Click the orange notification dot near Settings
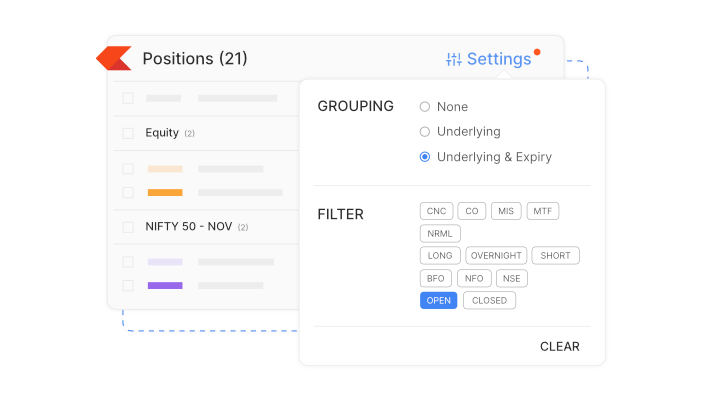 tap(537, 51)
